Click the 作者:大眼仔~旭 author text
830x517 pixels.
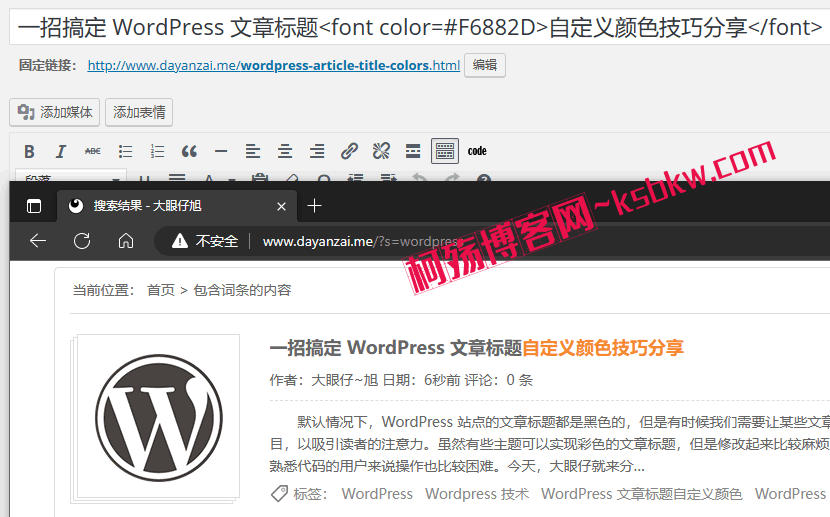[323, 380]
